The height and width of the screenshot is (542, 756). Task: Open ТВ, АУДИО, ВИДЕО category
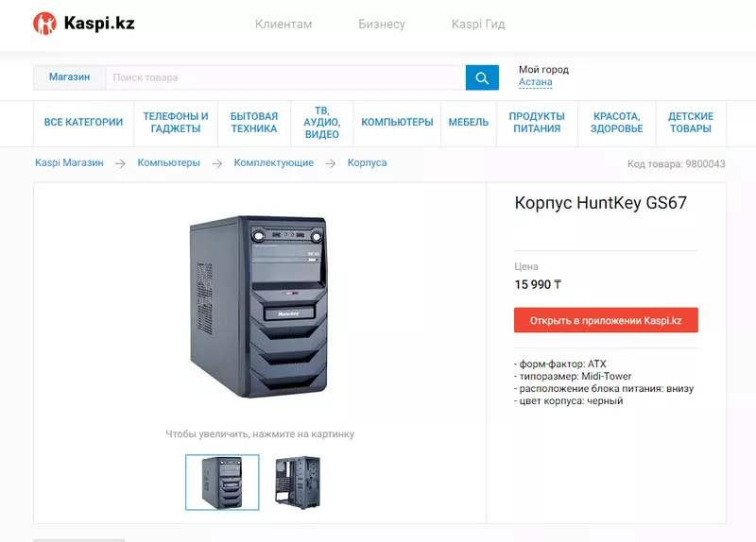tap(322, 123)
